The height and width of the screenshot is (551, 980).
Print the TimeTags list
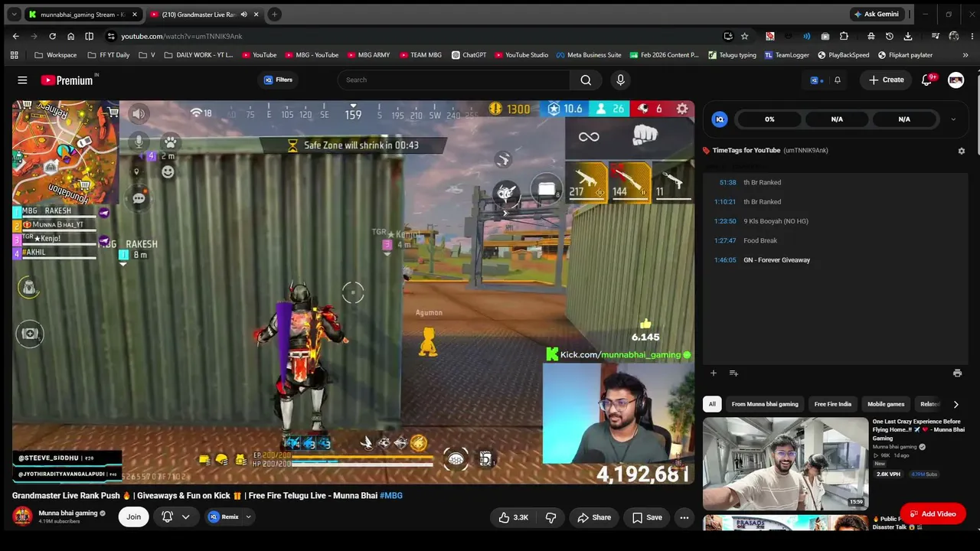click(957, 373)
